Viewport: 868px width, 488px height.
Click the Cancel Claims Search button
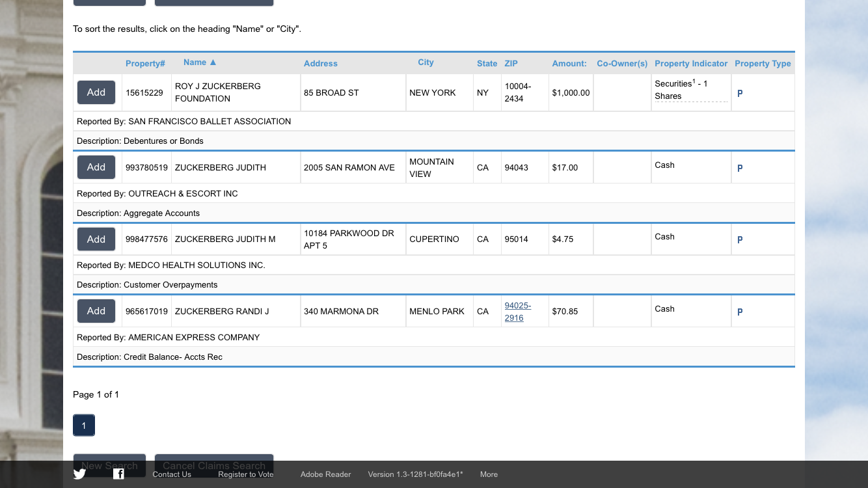(214, 465)
